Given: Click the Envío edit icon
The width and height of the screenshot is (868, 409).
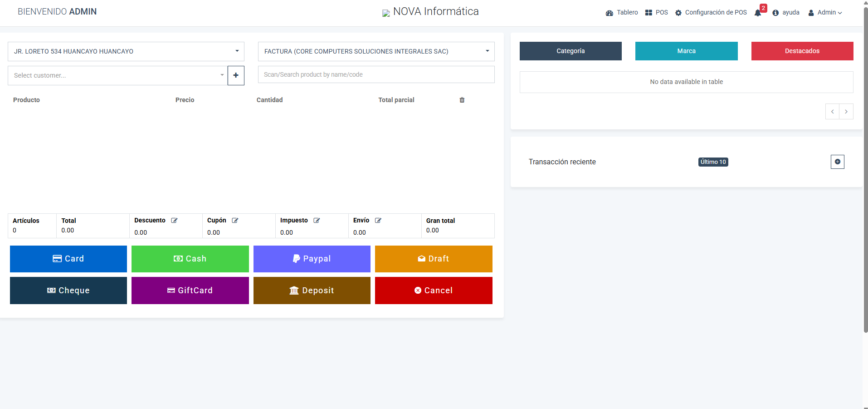Looking at the screenshot, I should [x=378, y=221].
